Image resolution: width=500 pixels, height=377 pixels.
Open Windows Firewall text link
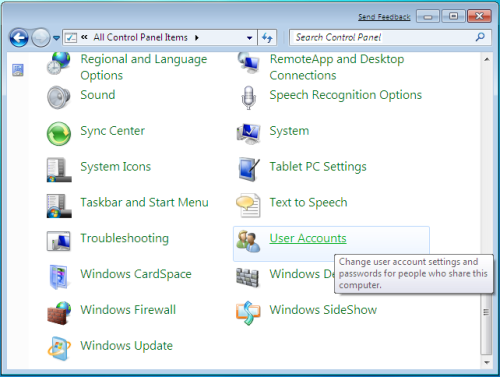point(128,310)
